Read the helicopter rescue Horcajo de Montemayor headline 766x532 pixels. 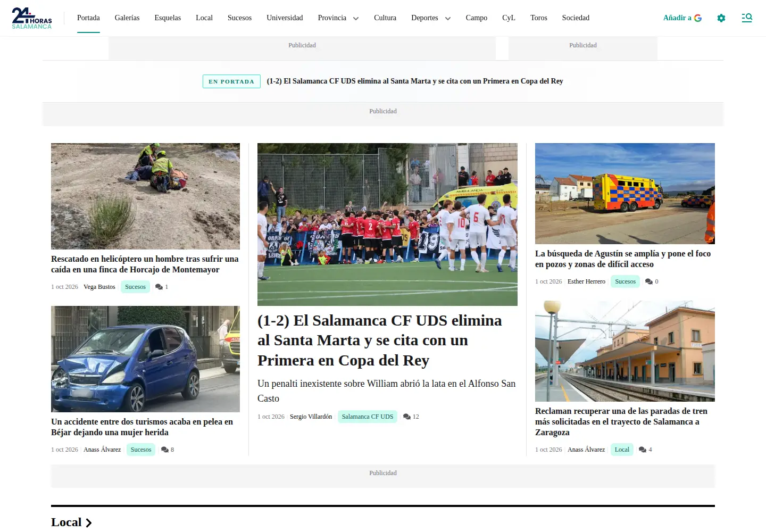point(145,264)
